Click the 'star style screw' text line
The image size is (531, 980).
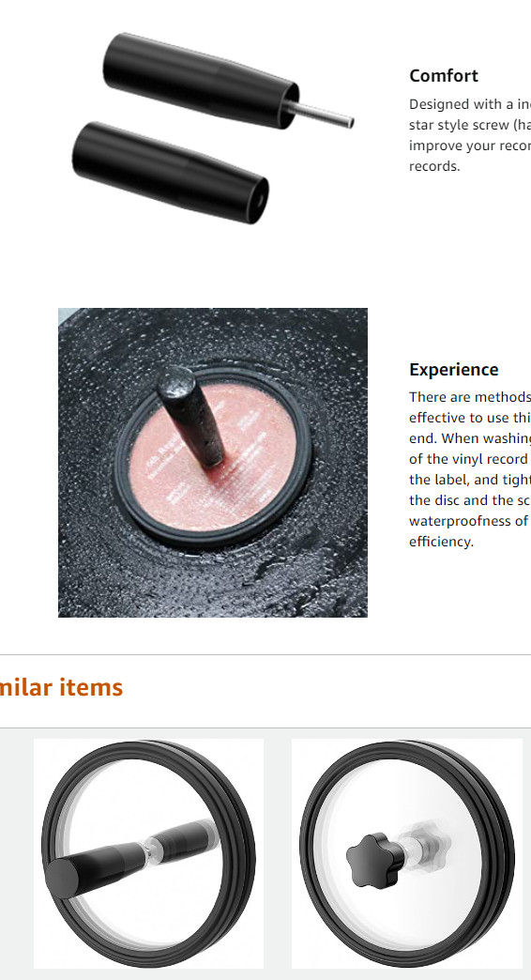(x=470, y=125)
